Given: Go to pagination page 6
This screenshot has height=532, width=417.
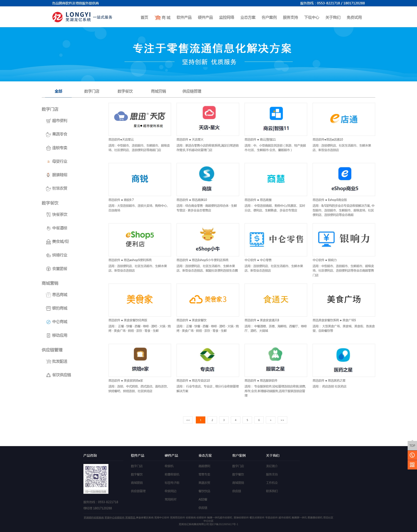Looking at the screenshot, I should click(x=259, y=420).
